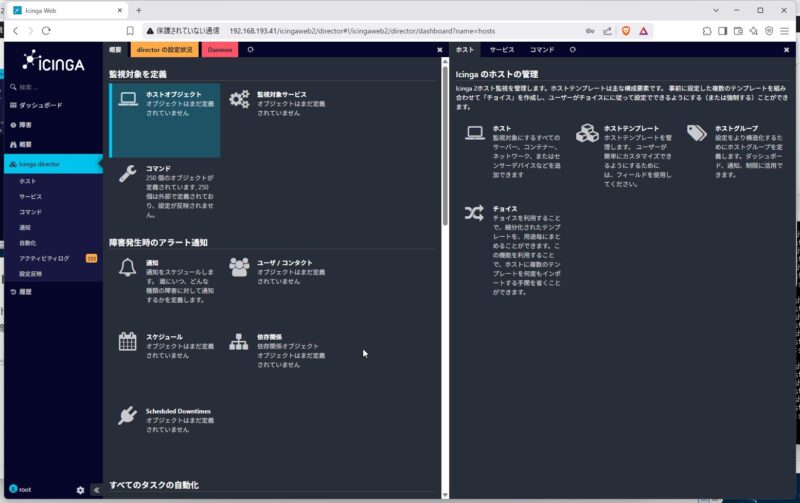Screen dimensions: 800x503
Task: Click the 255 badge on activity log
Action: (91, 259)
